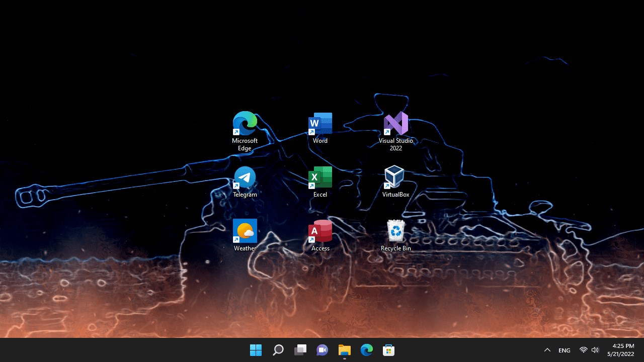Launch Microsoft Access

pos(320,230)
